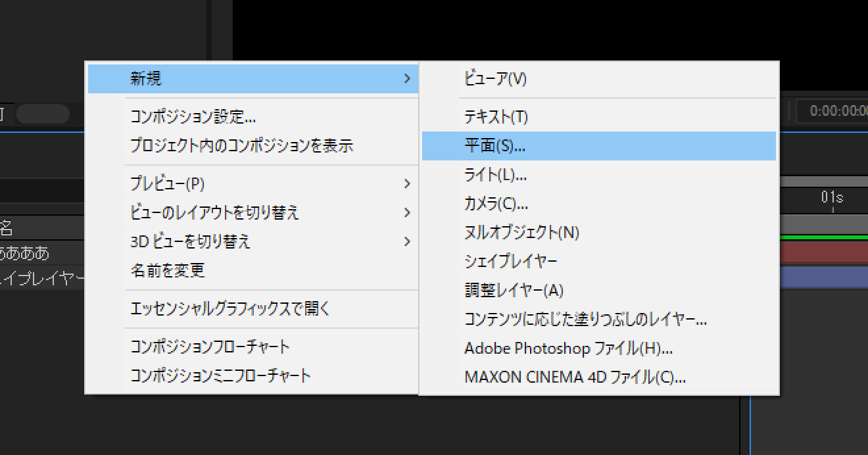The height and width of the screenshot is (455, 868).
Task: Select the ああああ layer row
Action: click(x=42, y=253)
